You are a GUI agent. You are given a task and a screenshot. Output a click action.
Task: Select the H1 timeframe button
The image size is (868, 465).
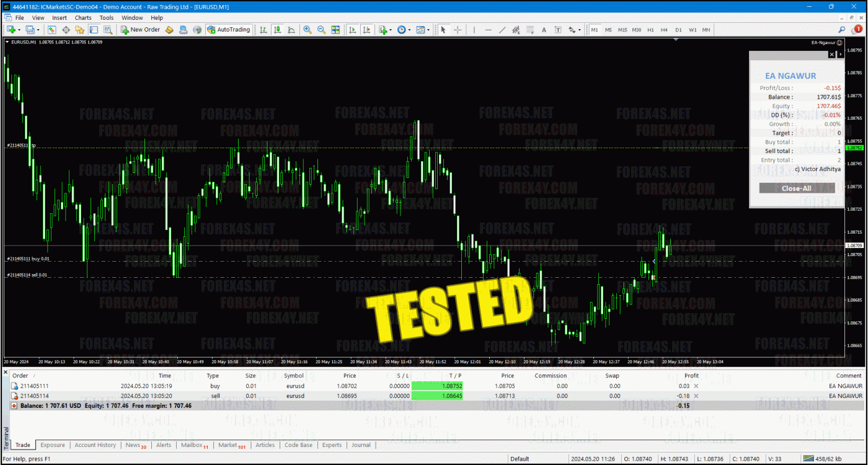click(x=650, y=30)
